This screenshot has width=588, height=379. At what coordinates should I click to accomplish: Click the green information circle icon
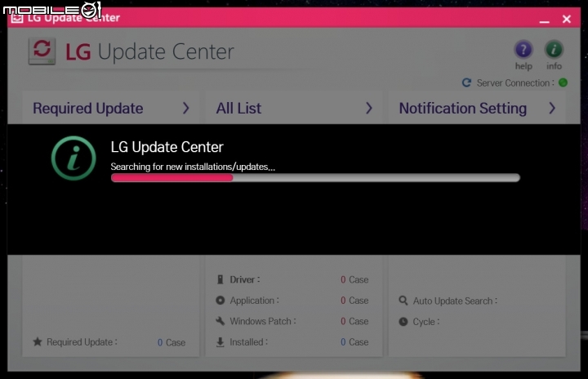[x=73, y=158]
